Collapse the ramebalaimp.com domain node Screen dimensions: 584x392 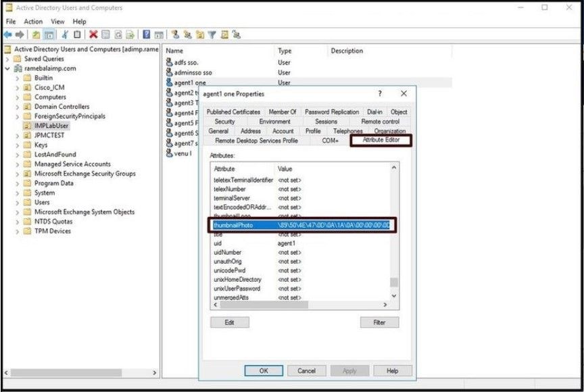pos(7,68)
